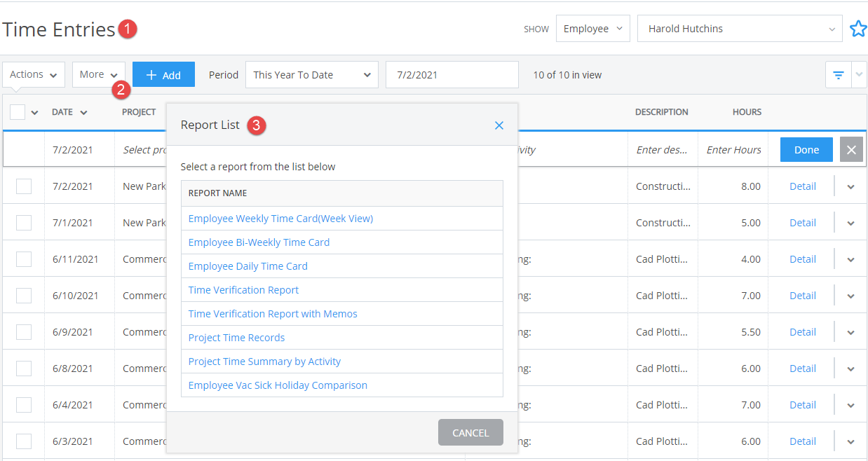This screenshot has width=868, height=461.
Task: Click the HOURS column header
Action: click(x=747, y=112)
